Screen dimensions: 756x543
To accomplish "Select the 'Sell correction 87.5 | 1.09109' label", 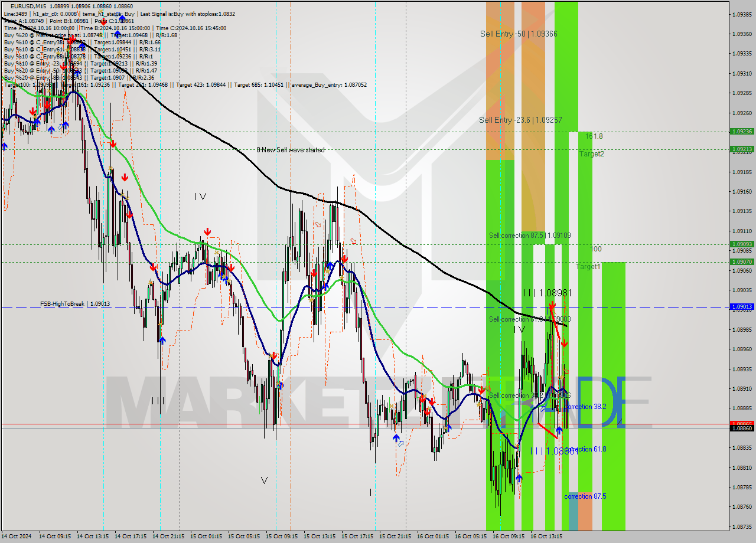I will click(x=530, y=235).
